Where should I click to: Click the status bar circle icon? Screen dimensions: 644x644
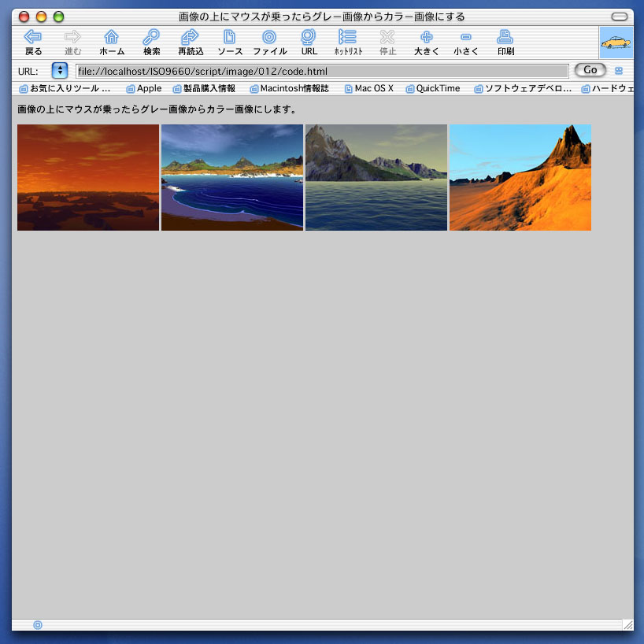click(37, 624)
